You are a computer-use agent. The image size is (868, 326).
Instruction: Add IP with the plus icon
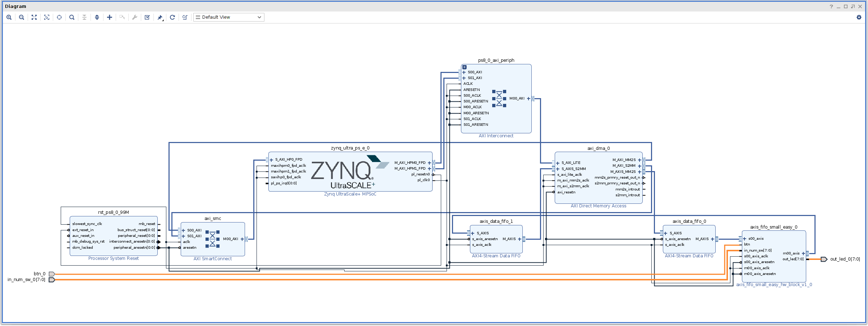click(x=110, y=17)
